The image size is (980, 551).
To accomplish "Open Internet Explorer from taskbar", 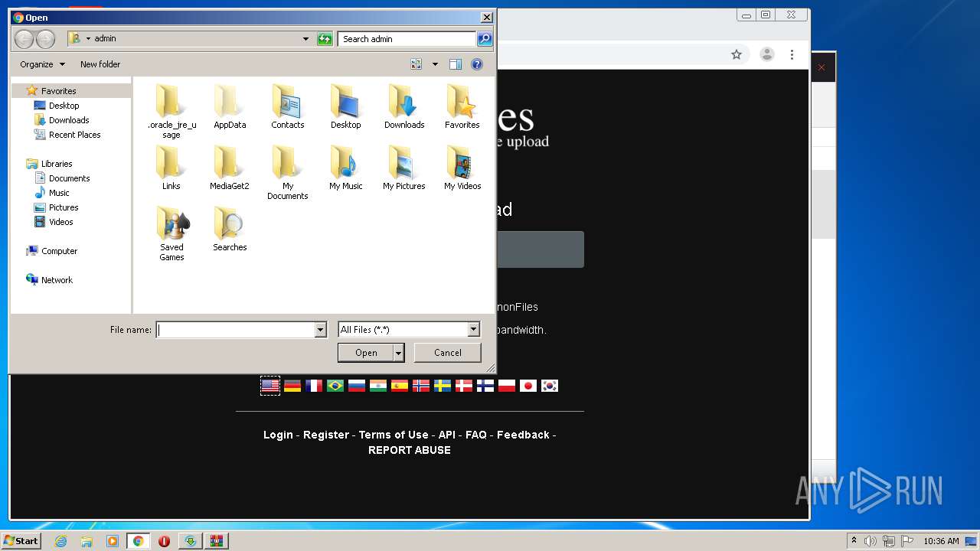I will 60,541.
